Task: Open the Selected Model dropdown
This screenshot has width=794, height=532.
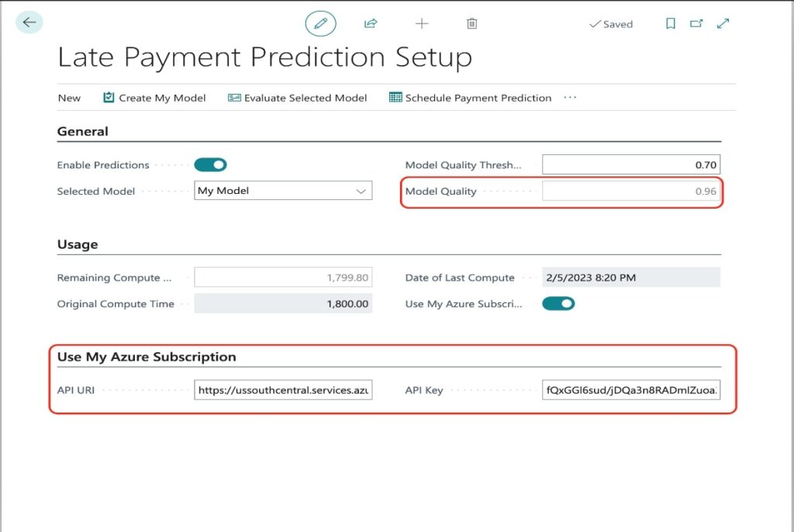Action: pos(283,191)
